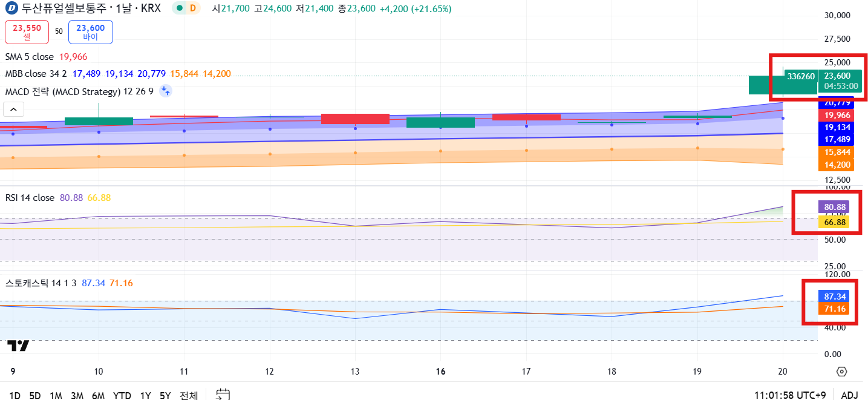Click the date 20 on time axis
This screenshot has width=868, height=400.
pos(782,372)
